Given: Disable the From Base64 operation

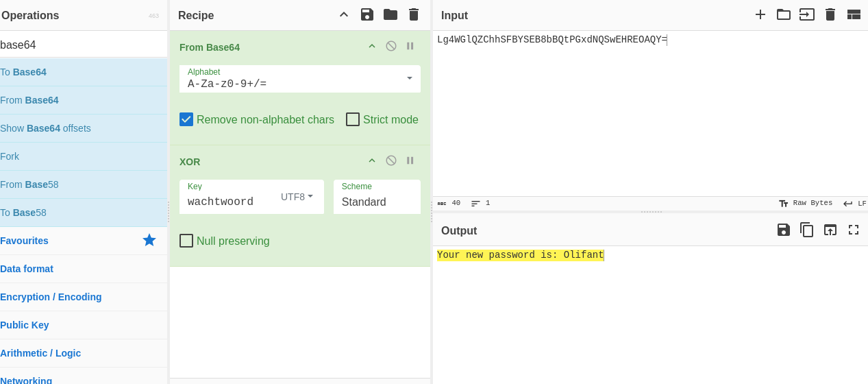Looking at the screenshot, I should coord(390,46).
